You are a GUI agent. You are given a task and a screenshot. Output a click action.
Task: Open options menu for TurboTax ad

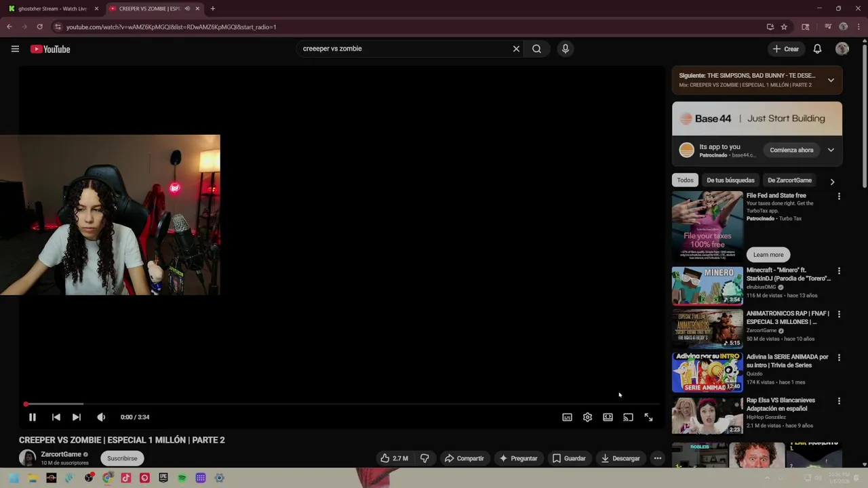[x=839, y=197]
